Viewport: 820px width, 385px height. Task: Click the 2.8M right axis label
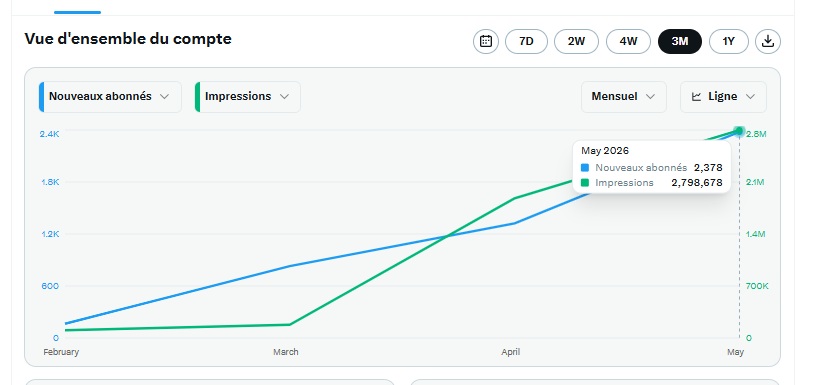coord(756,134)
